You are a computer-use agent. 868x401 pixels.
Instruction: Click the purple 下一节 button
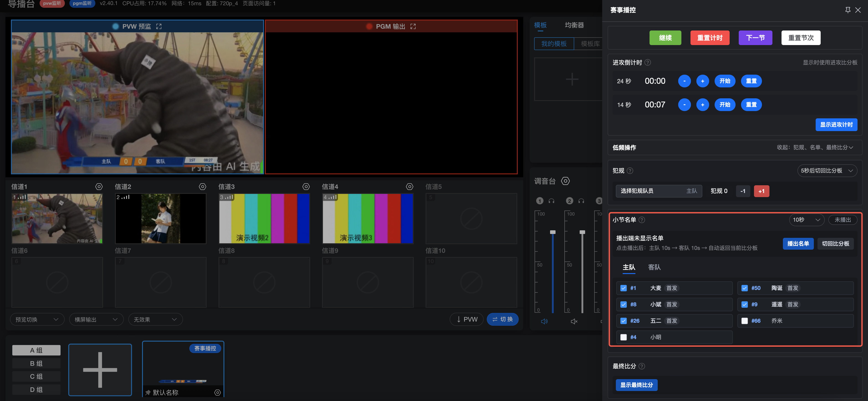click(x=755, y=38)
